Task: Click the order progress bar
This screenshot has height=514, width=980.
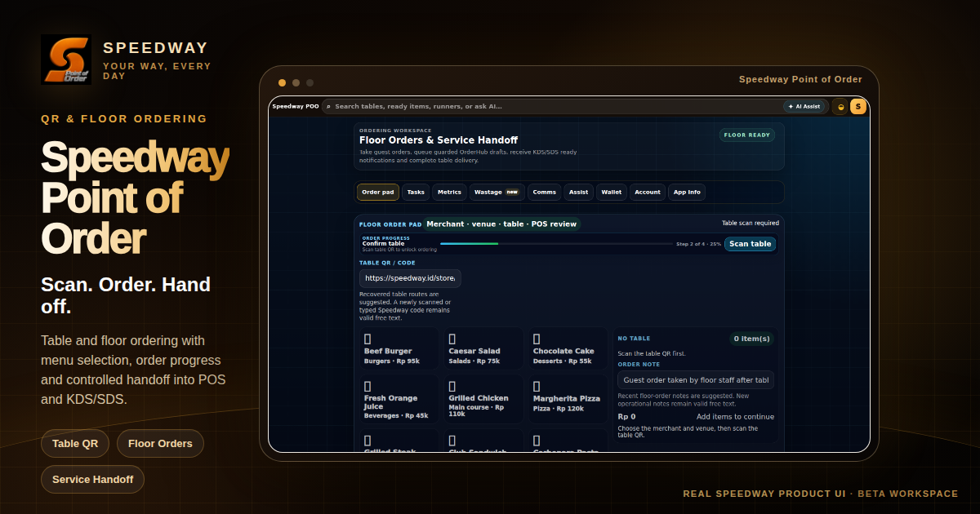Action: (556, 244)
